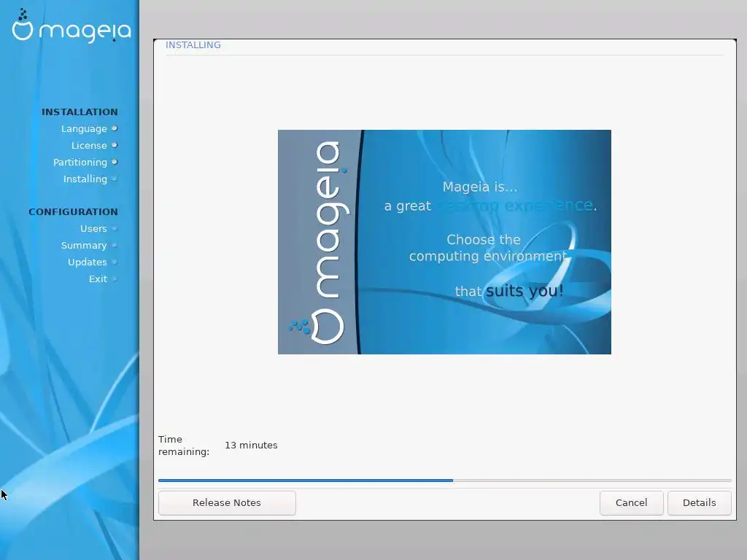Click 'that suits you!' slogan text
Viewport: 747px width, 560px height.
(509, 290)
